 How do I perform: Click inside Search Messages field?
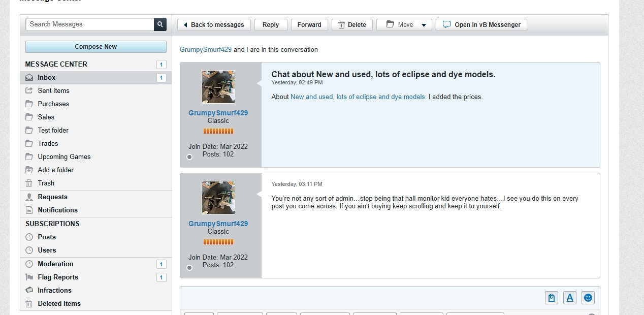coord(90,24)
